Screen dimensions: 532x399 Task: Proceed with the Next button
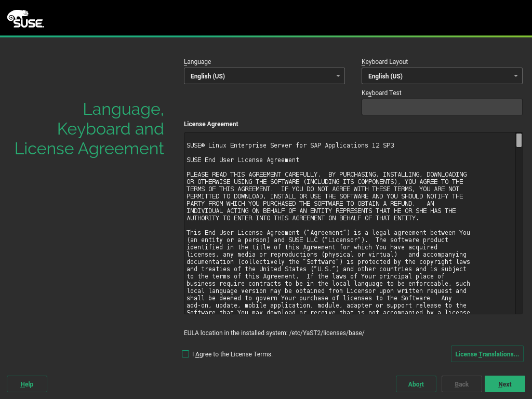point(504,384)
